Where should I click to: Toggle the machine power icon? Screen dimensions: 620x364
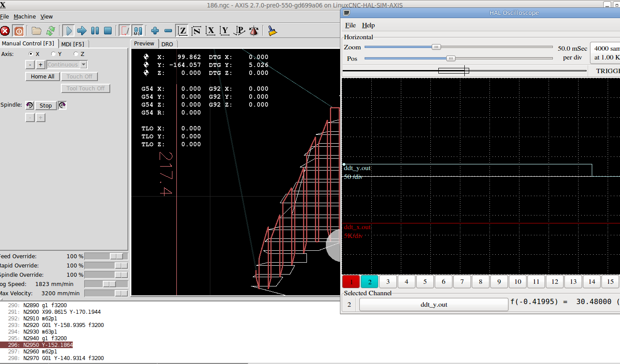(19, 31)
